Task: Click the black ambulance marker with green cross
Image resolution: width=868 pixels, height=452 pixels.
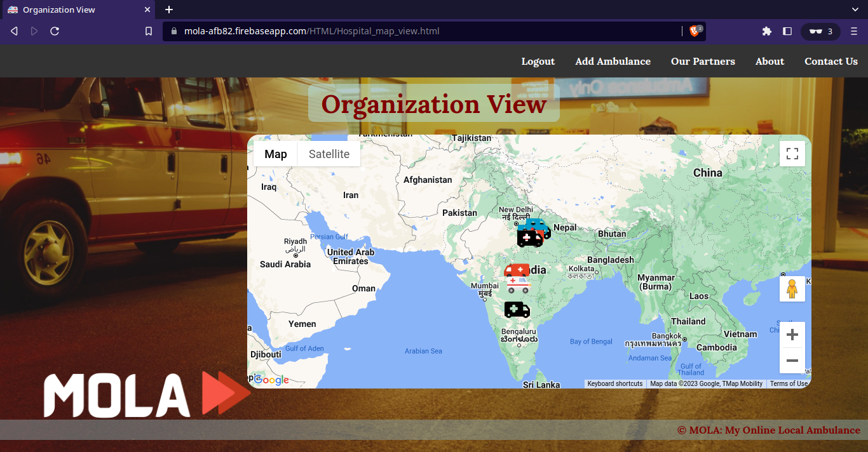Action: click(517, 310)
